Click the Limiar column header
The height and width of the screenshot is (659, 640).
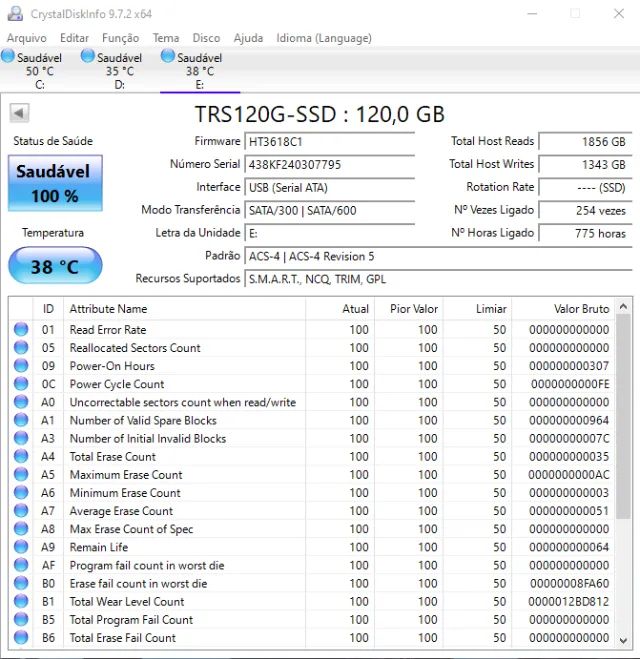point(477,309)
